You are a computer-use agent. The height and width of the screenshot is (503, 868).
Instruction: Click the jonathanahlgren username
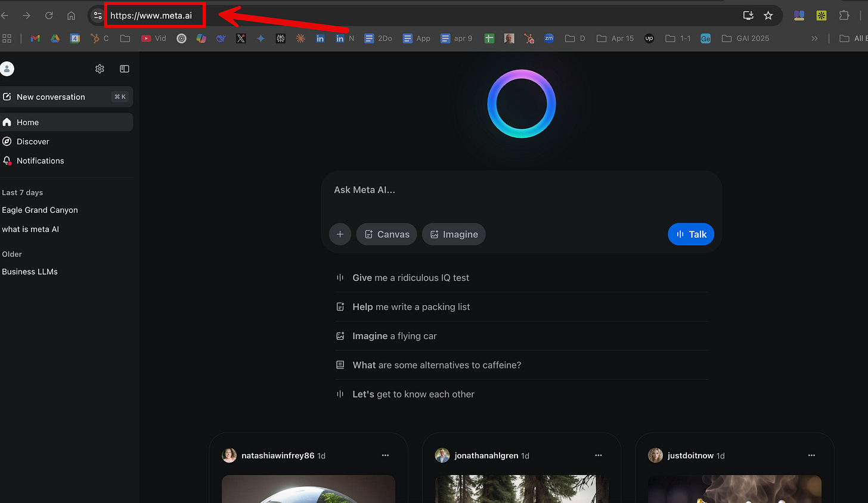pyautogui.click(x=486, y=455)
